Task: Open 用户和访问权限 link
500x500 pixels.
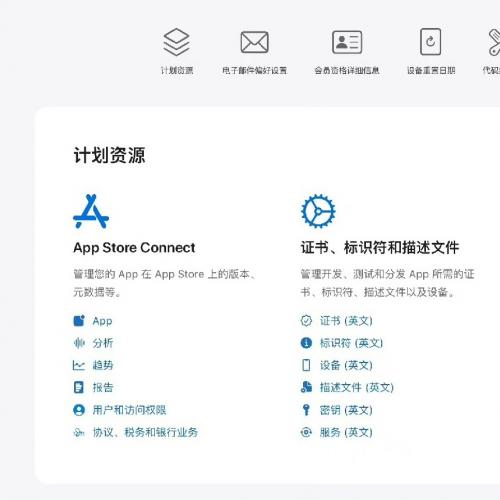Action: 129,410
